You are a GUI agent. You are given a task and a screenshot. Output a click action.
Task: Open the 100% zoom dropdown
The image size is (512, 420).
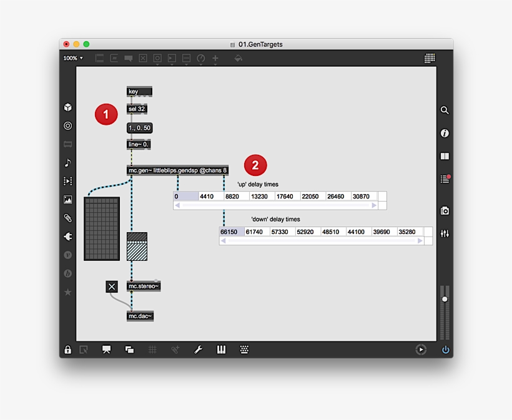coord(72,58)
